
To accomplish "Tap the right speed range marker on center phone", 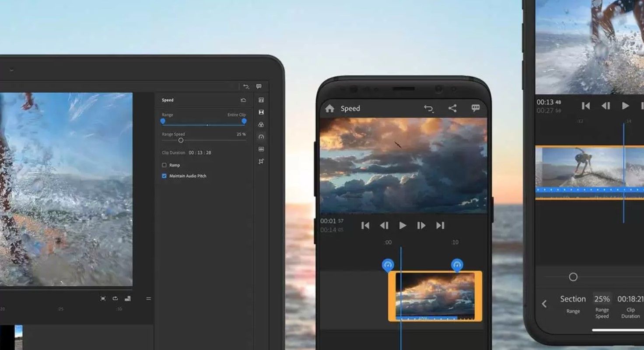I will [457, 265].
